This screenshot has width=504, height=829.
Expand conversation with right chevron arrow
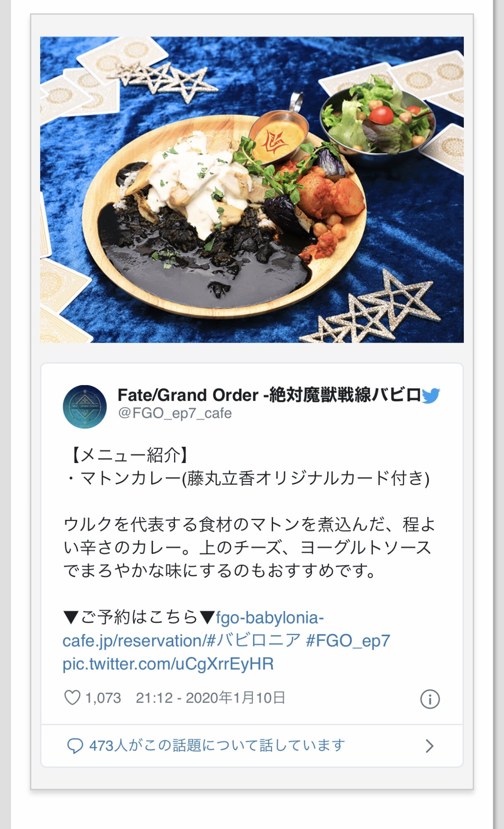pos(430,746)
